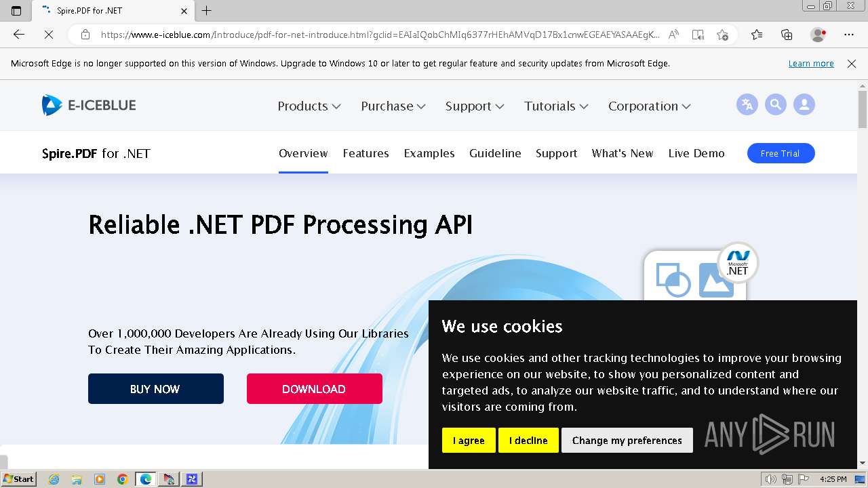The image size is (868, 488).
Task: Click the Free Trial button
Action: (x=781, y=153)
